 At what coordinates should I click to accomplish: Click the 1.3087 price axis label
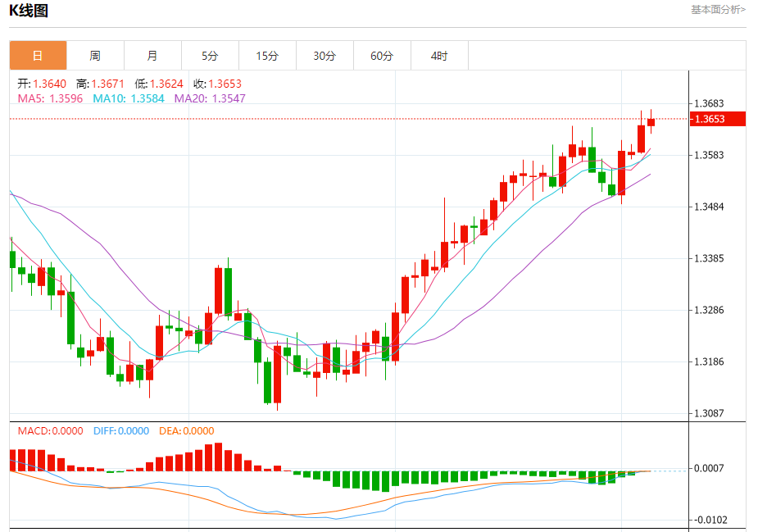[x=709, y=413]
